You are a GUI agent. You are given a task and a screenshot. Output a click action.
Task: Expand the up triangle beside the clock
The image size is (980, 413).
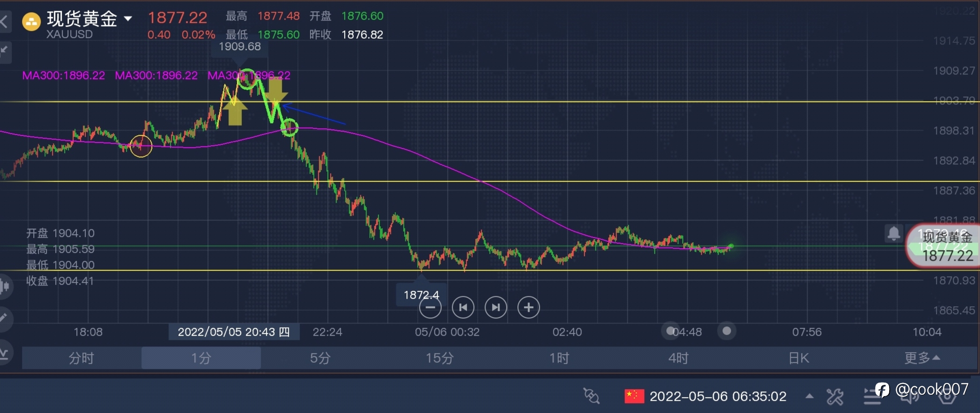809,396
